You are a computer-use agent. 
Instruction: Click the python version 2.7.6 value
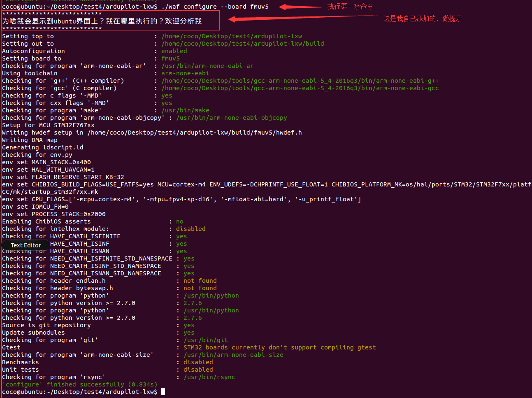pos(193,303)
